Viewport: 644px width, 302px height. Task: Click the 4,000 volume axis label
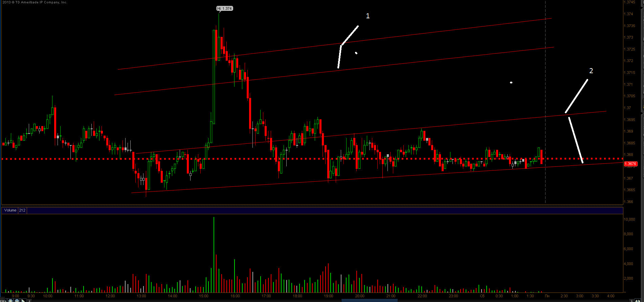[628, 264]
